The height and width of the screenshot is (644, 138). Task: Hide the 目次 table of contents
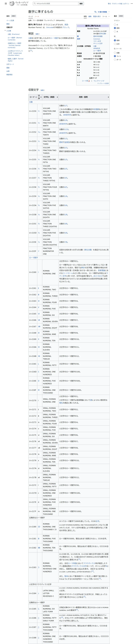(14, 16)
